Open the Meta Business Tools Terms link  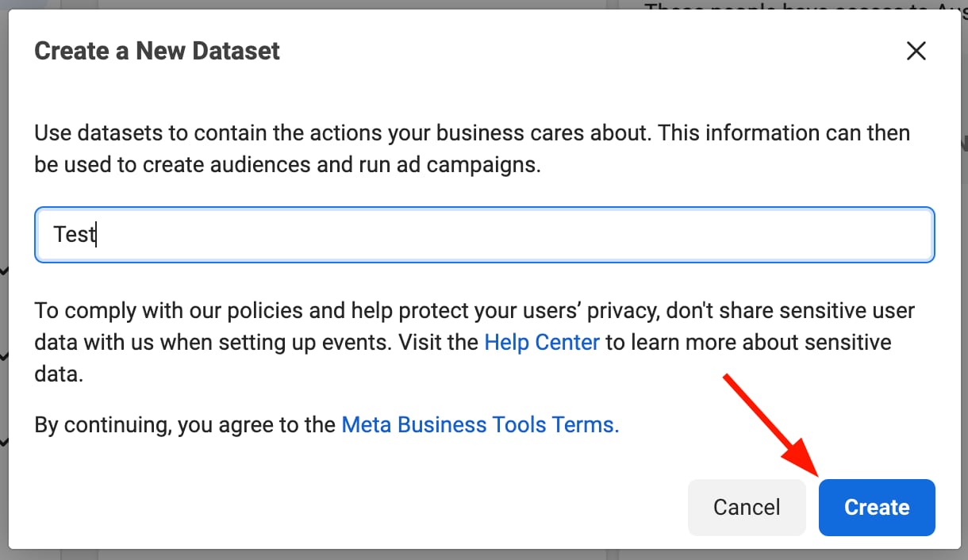pyautogui.click(x=479, y=424)
